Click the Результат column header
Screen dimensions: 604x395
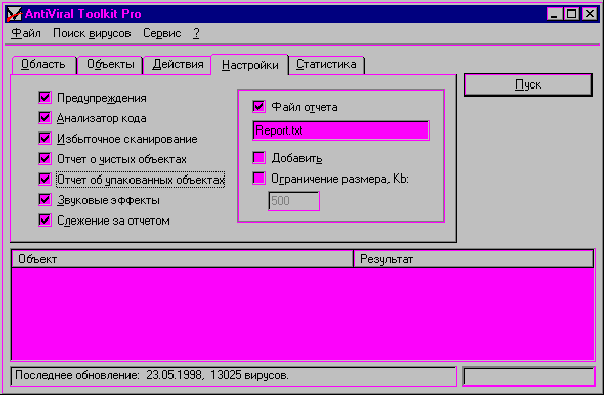pos(473,259)
